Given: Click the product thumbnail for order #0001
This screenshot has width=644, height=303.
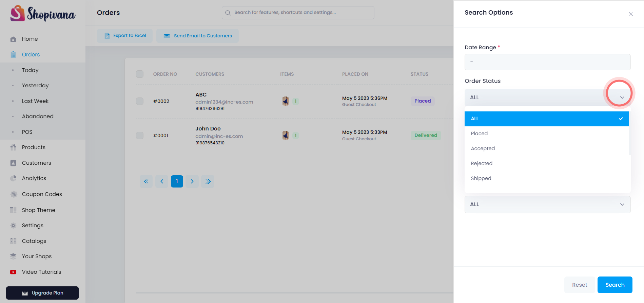Looking at the screenshot, I should [x=286, y=136].
